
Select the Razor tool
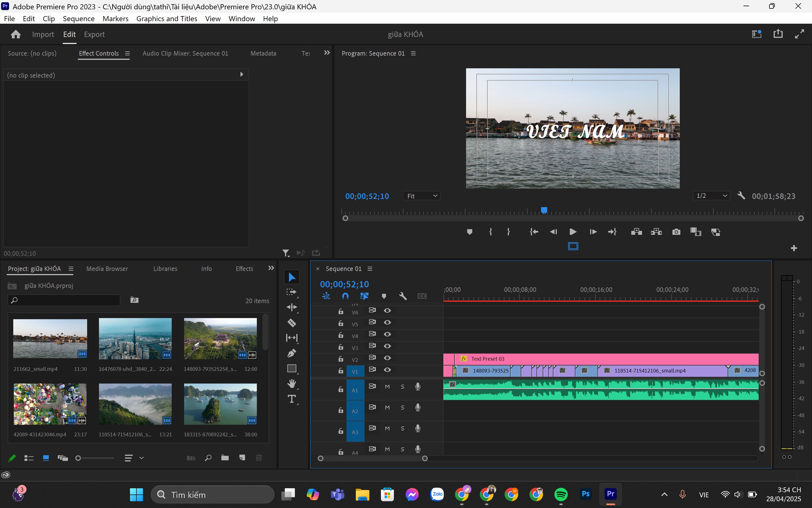click(x=292, y=323)
